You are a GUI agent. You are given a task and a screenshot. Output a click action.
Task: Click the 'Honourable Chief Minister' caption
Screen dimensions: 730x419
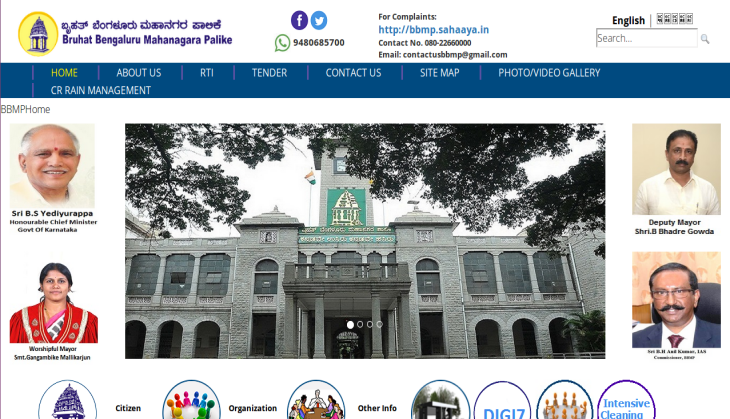53,222
